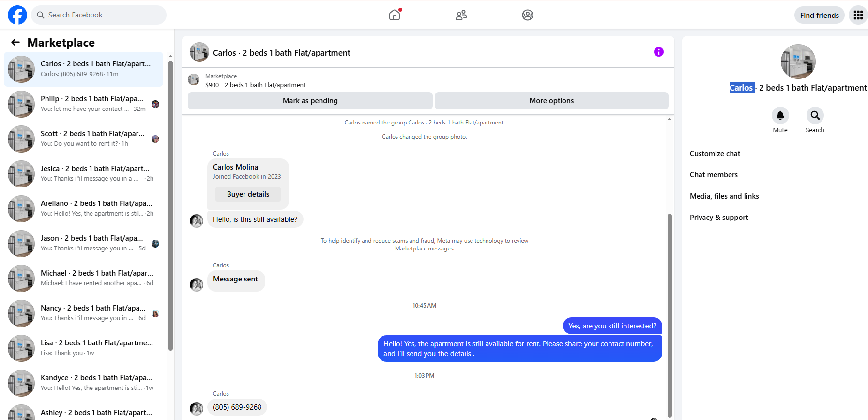Click scroll-up arrow of chat message pane

[x=670, y=119]
